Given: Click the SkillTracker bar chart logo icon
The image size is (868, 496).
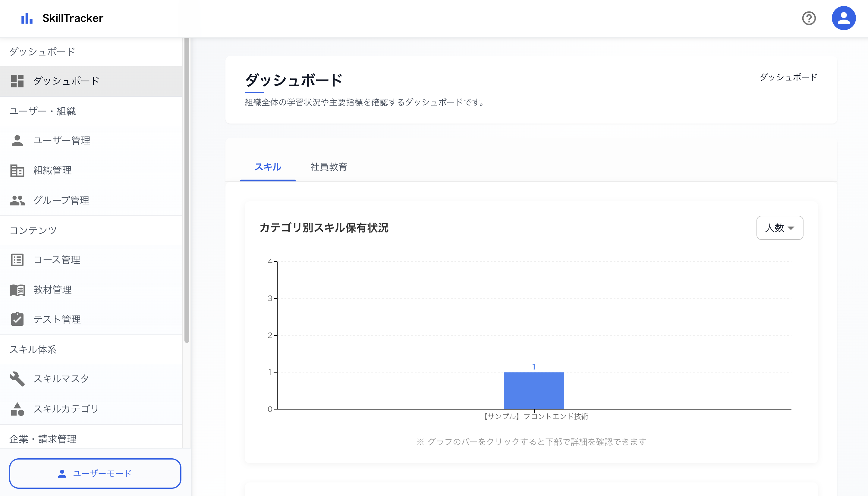Looking at the screenshot, I should [x=27, y=18].
